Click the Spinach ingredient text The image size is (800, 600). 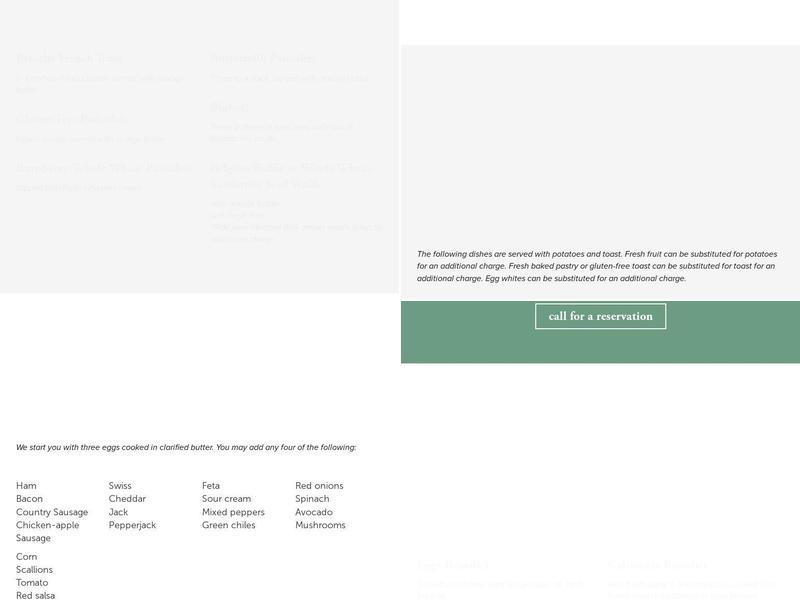[x=314, y=499]
